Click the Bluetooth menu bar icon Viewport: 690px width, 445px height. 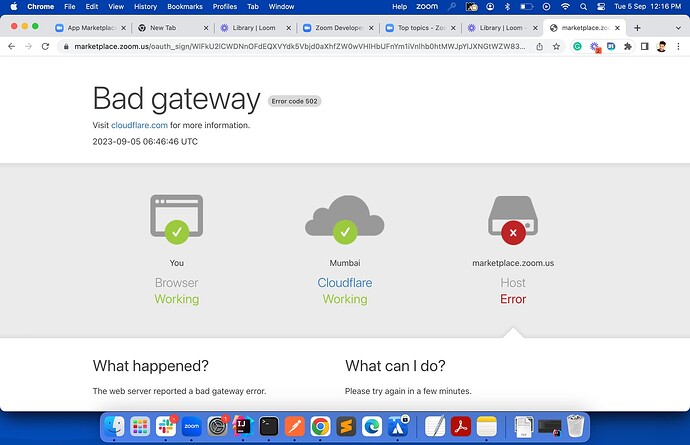[507, 7]
